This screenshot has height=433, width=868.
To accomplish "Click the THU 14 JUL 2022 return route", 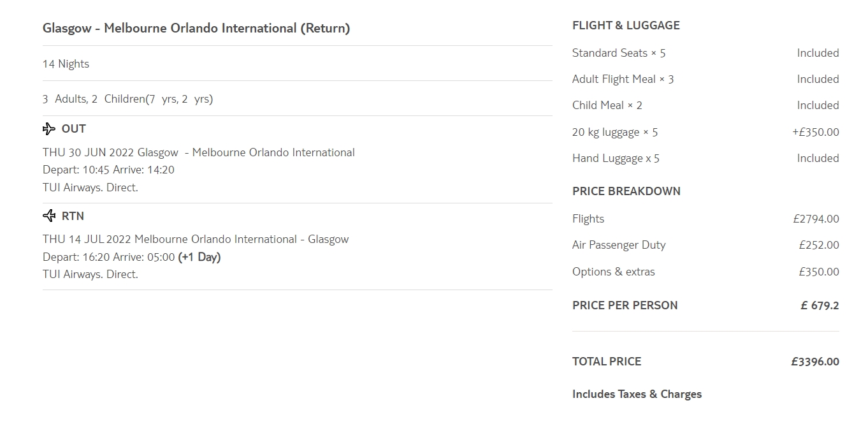I will pyautogui.click(x=195, y=239).
